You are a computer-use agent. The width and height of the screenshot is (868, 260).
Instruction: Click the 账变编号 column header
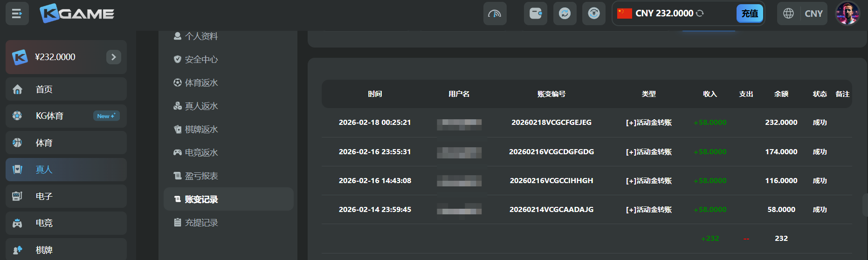(x=551, y=94)
